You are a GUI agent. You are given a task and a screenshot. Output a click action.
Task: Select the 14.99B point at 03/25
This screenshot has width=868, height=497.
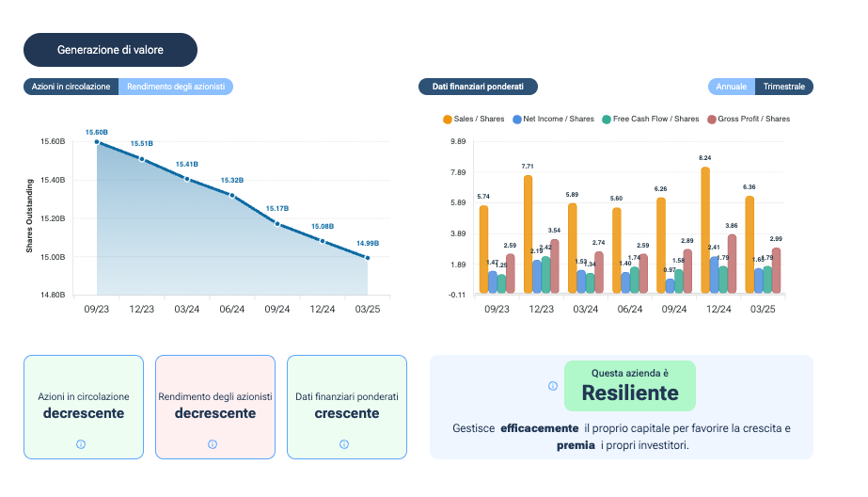coord(367,257)
